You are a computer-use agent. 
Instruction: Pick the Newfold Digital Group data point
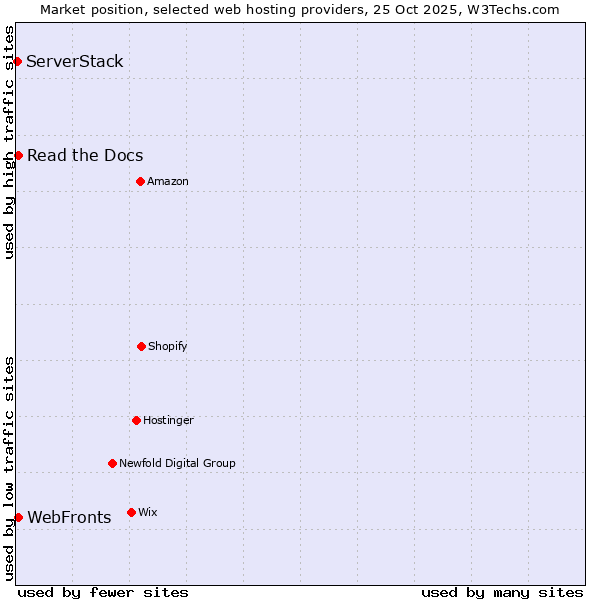tap(112, 463)
